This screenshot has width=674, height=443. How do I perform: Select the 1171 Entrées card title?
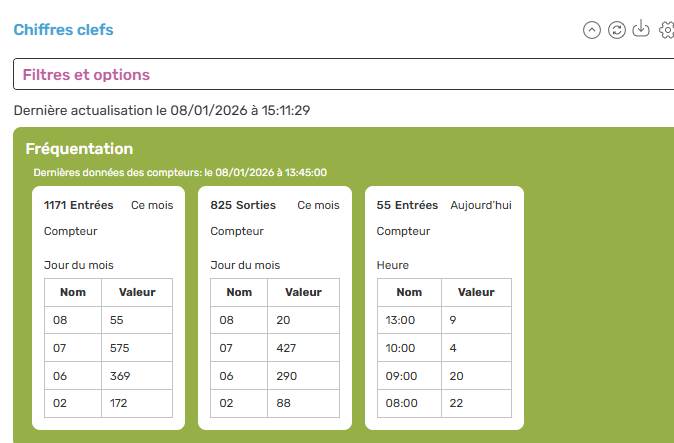78,205
